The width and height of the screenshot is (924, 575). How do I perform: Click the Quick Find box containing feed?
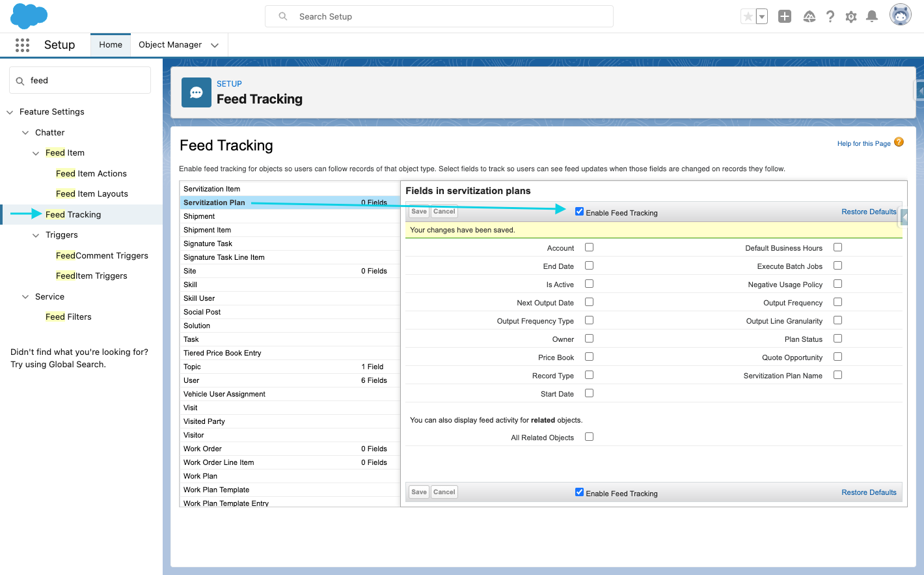pyautogui.click(x=80, y=80)
